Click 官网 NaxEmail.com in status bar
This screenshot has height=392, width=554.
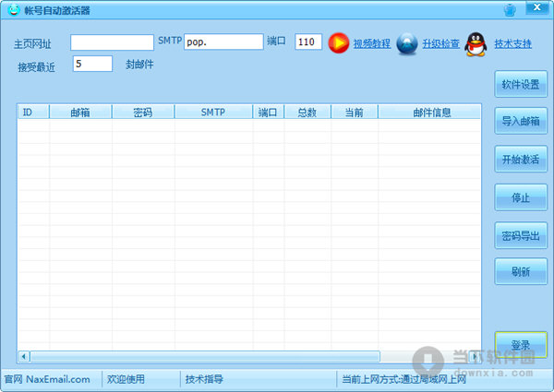[x=47, y=379]
